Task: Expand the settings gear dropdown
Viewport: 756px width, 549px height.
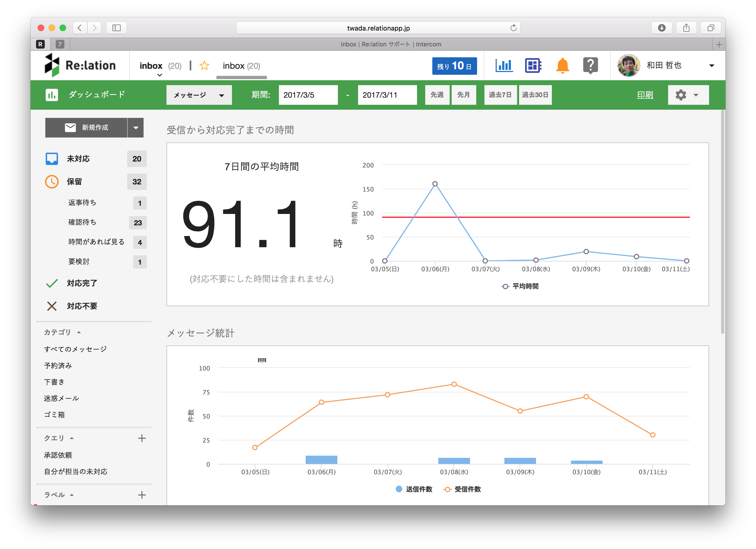Action: [x=688, y=95]
